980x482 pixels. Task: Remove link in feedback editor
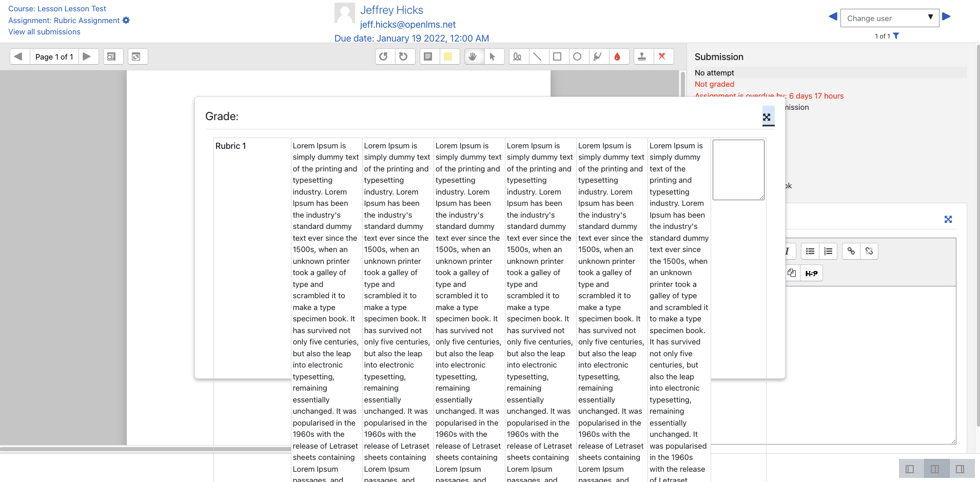869,251
